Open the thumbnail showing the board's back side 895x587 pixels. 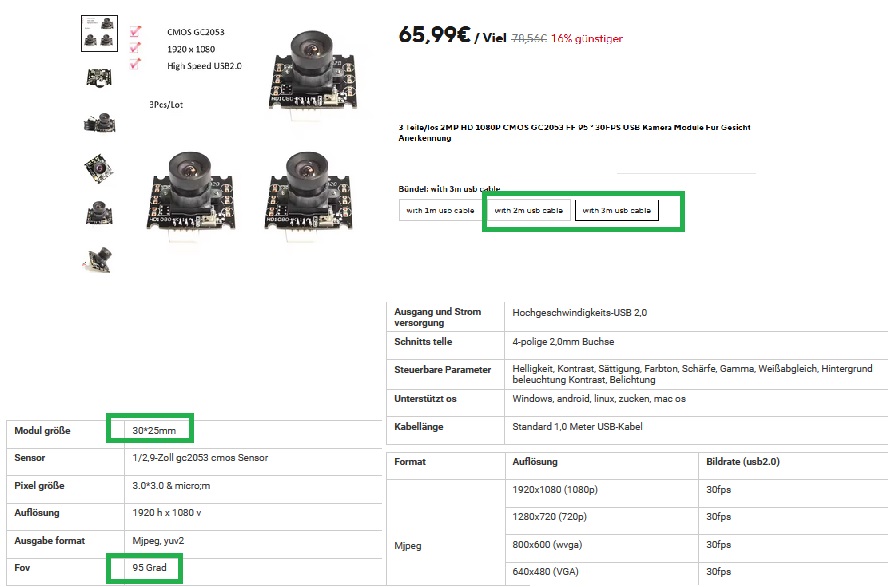click(99, 77)
